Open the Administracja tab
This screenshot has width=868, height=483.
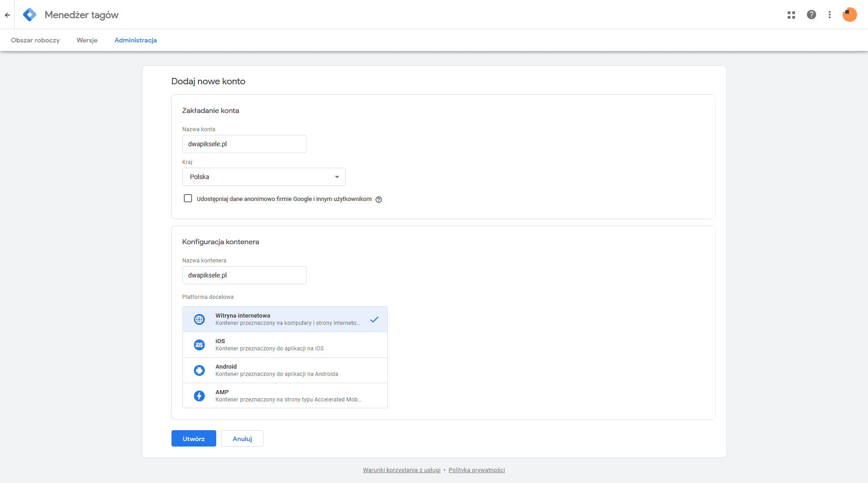(x=135, y=41)
